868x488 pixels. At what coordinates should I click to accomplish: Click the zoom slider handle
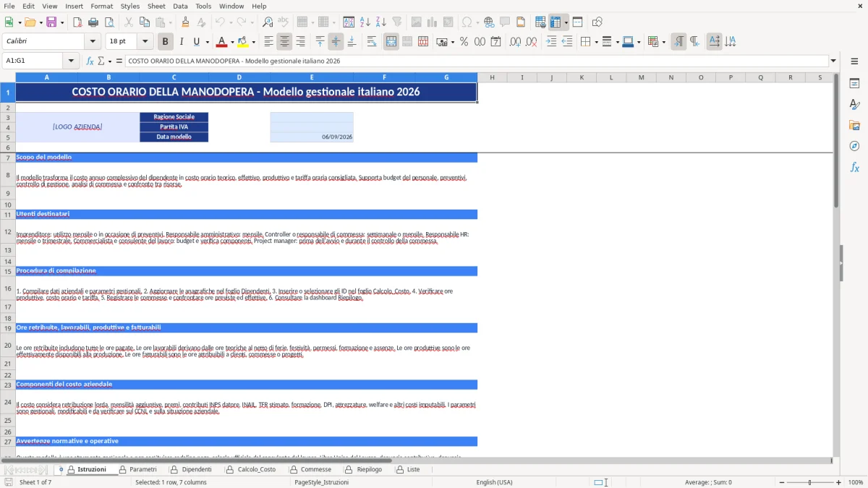tap(809, 482)
